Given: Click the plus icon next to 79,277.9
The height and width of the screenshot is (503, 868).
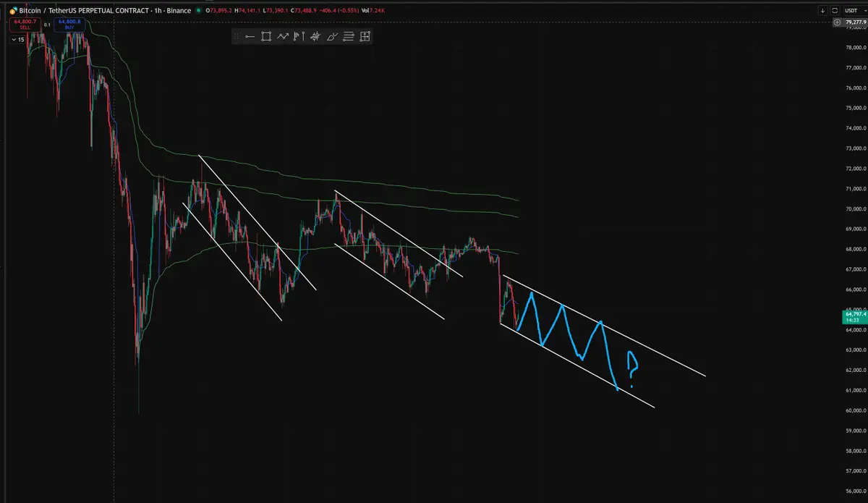Looking at the screenshot, I should pyautogui.click(x=837, y=22).
